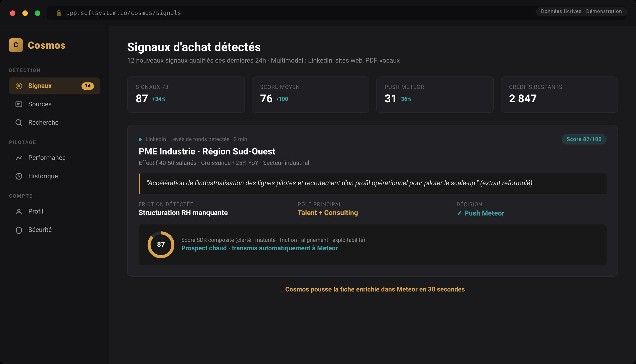
Task: Click the 2 847 credits value
Action: click(x=523, y=99)
